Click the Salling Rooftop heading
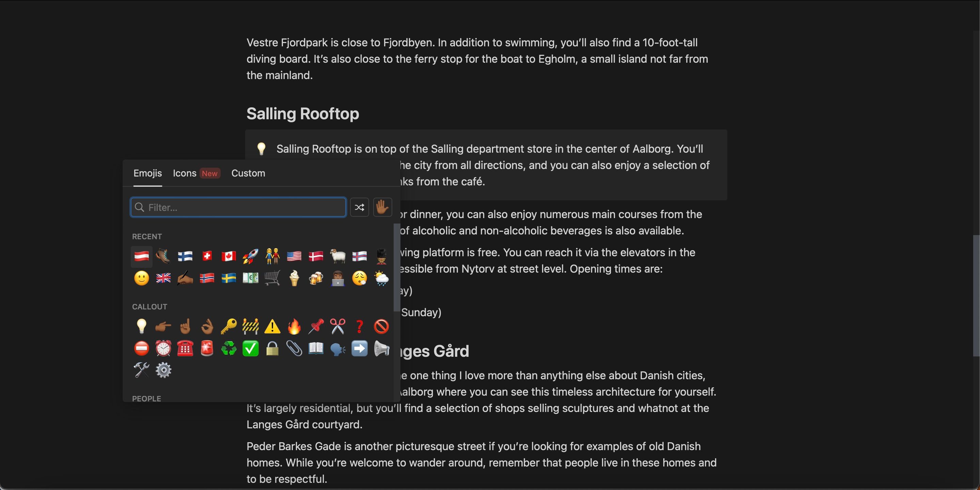The image size is (980, 490). pyautogui.click(x=302, y=113)
